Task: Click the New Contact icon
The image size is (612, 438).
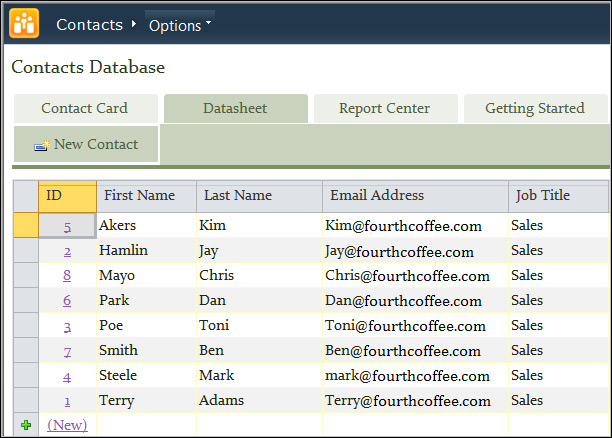Action: (x=42, y=145)
